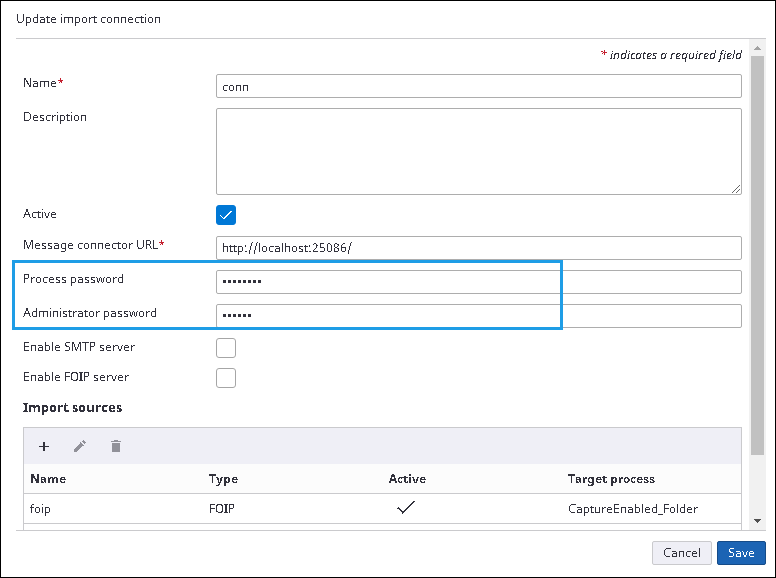Click the scrollbar down arrow

coord(757,521)
